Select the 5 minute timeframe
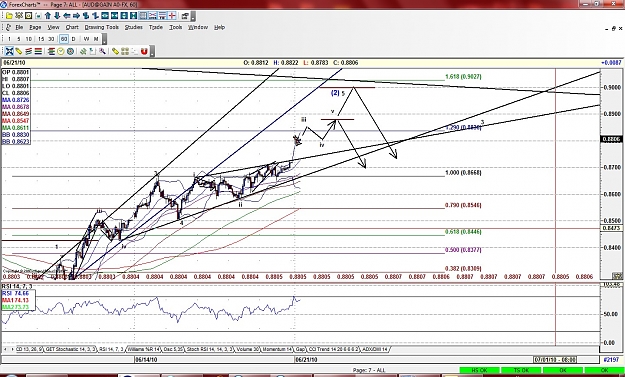Viewport: 625px width, 377px height. 19,39
